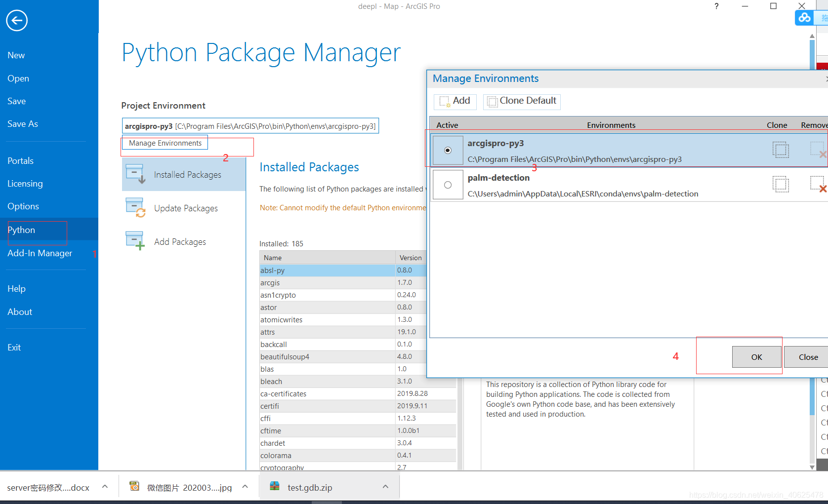Select the asn1crypto package row
The width and height of the screenshot is (828, 504).
(343, 295)
